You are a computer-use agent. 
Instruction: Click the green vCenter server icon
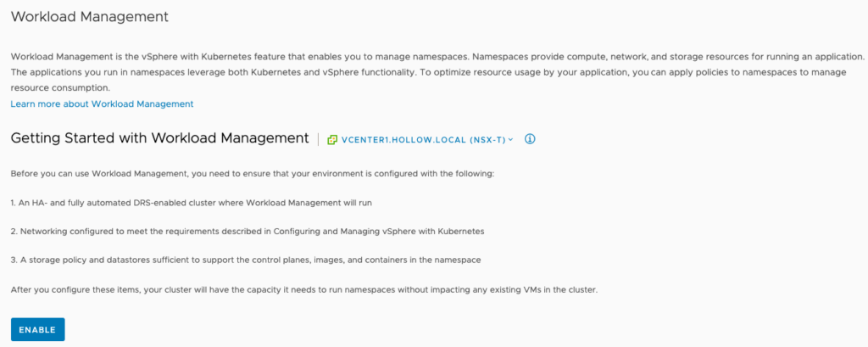click(x=332, y=139)
